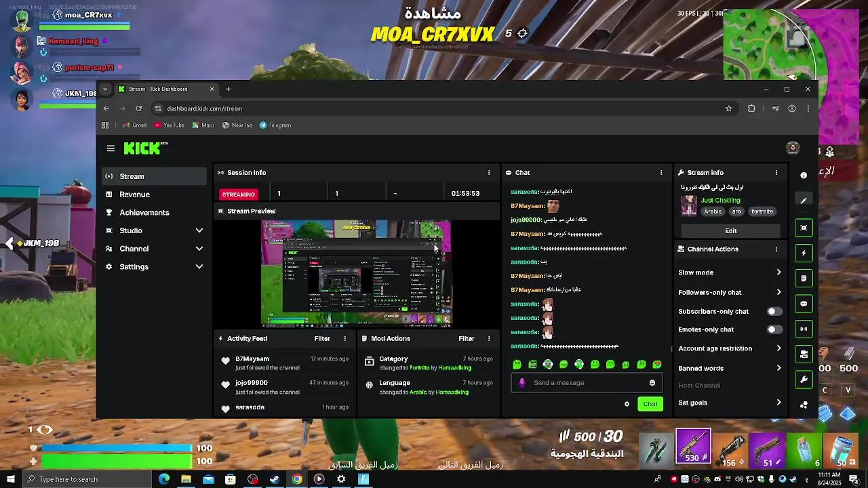Send message with the green Chat button
The height and width of the screenshot is (488, 868).
(650, 404)
